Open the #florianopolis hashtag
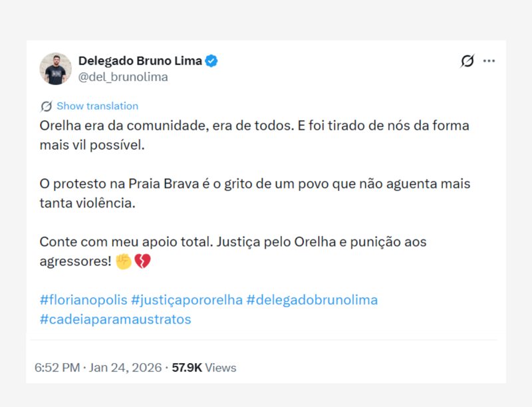The width and height of the screenshot is (532, 407). coord(80,300)
